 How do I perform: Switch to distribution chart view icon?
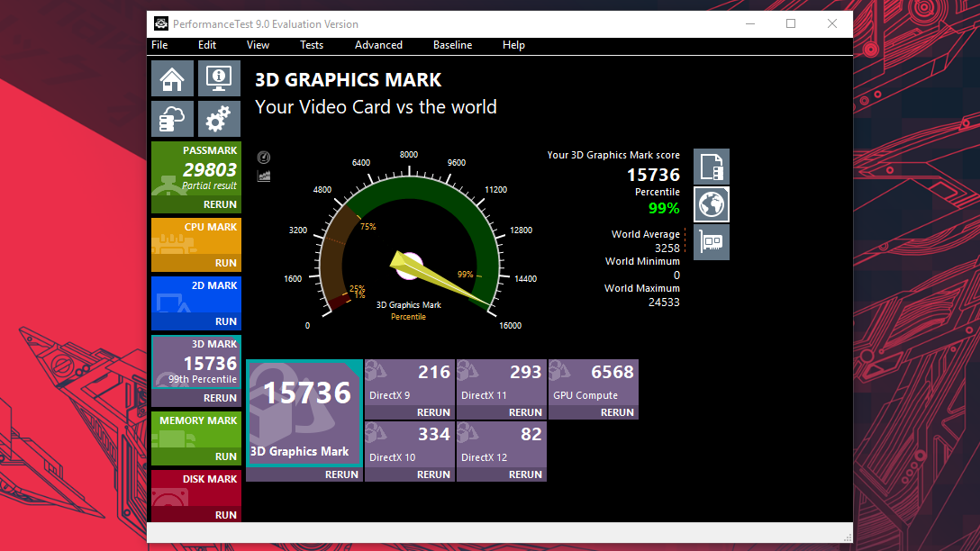[264, 176]
